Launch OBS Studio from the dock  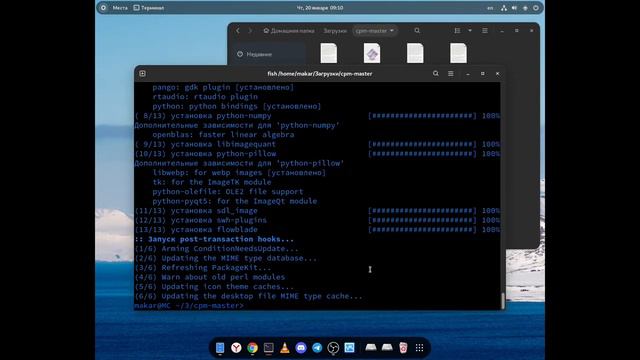pos(333,348)
